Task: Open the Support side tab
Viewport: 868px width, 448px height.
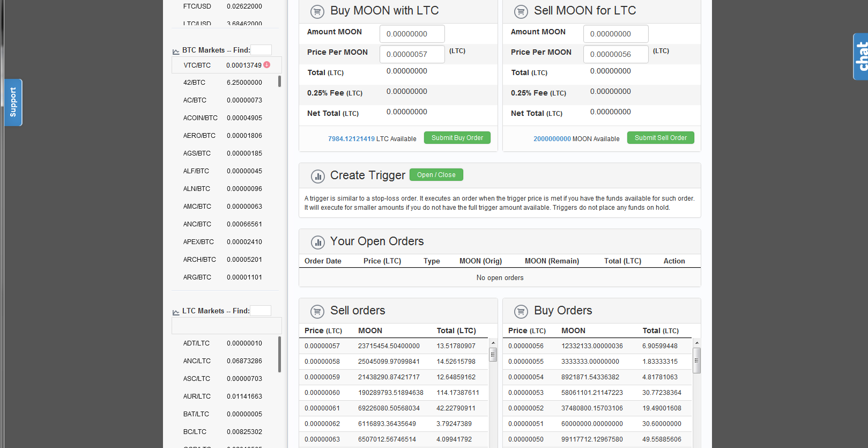Action: point(13,102)
